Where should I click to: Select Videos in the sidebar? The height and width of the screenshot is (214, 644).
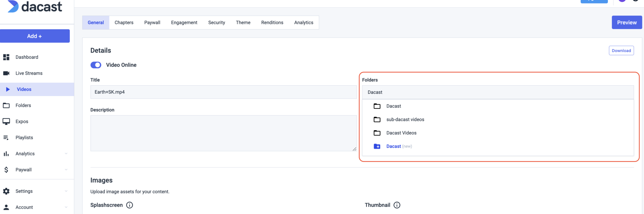(37, 89)
